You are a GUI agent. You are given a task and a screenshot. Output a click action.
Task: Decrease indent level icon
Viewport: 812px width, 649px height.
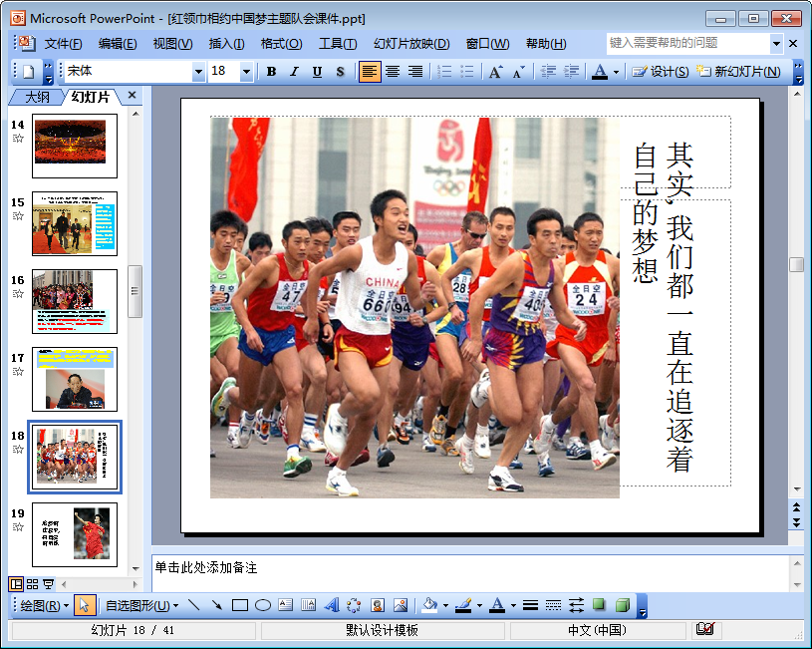point(548,72)
